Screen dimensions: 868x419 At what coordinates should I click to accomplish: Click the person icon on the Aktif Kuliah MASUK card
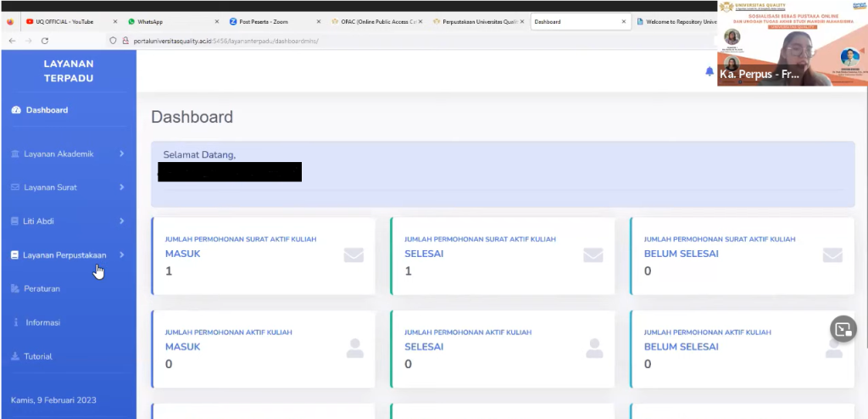point(354,348)
